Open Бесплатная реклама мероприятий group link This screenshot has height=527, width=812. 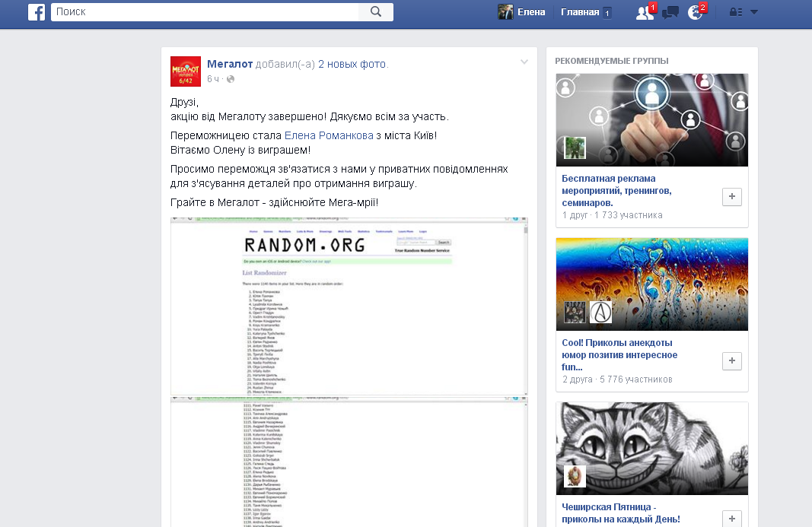(616, 191)
